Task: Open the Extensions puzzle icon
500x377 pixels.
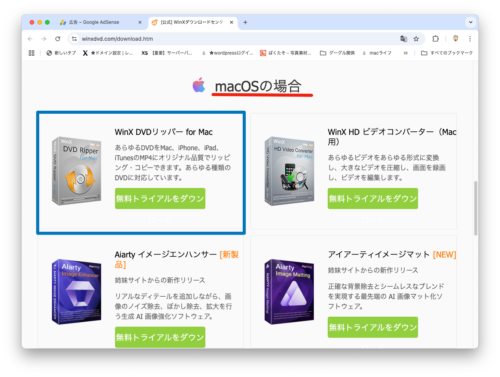Action: (435, 39)
